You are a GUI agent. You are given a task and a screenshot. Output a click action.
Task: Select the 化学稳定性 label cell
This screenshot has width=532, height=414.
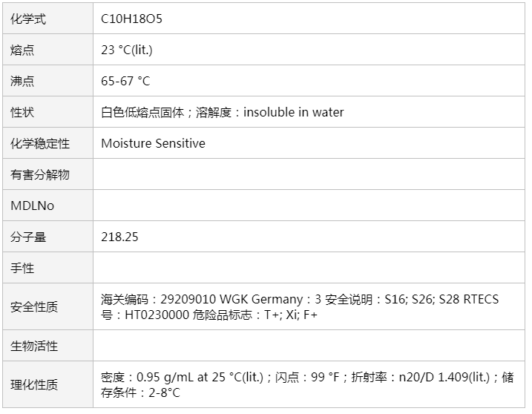tap(40, 143)
